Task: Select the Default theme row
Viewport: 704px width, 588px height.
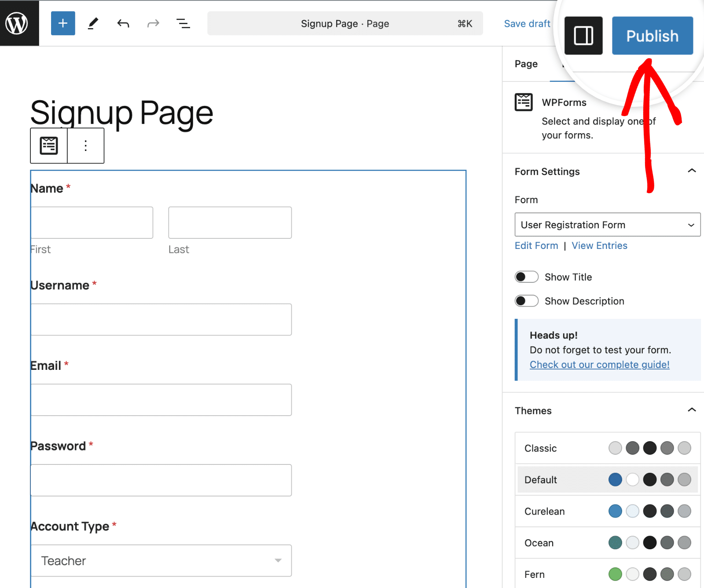Action: click(x=608, y=480)
